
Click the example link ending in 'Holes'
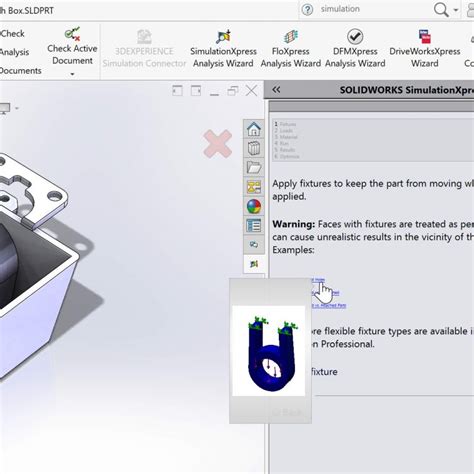318,280
